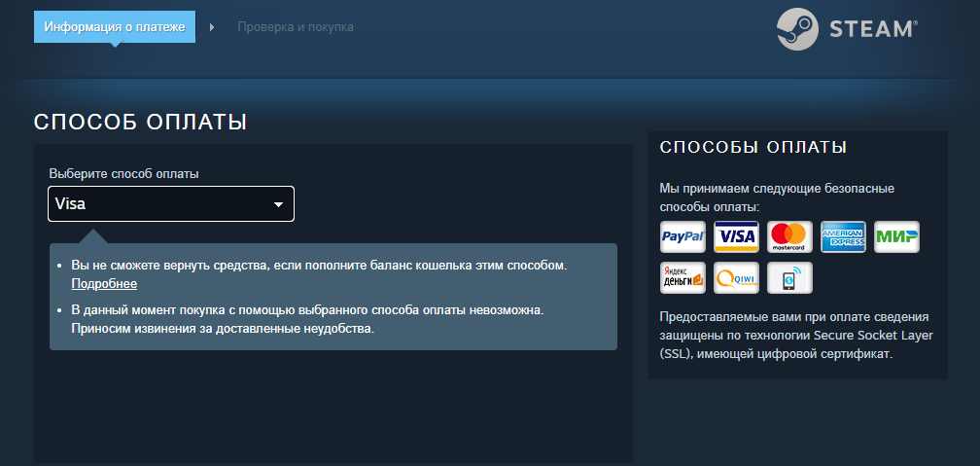Viewport: 980px width, 466px height.
Task: Click the arrow between checkout steps
Action: (x=212, y=27)
